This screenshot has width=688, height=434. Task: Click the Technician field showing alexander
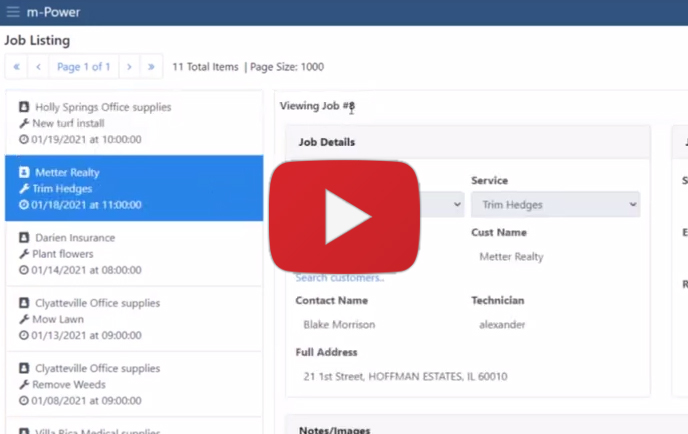pyautogui.click(x=553, y=324)
